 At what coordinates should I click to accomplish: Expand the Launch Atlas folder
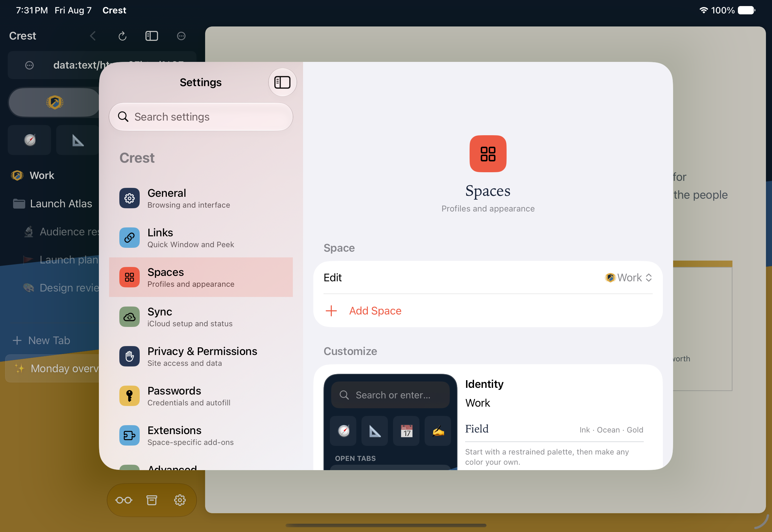52,204
